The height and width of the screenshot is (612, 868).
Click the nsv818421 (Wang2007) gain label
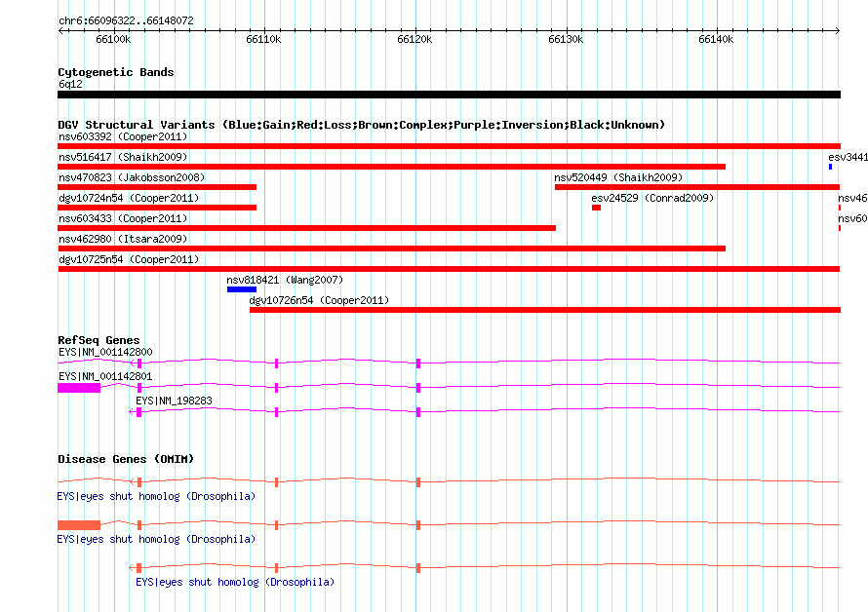[285, 280]
